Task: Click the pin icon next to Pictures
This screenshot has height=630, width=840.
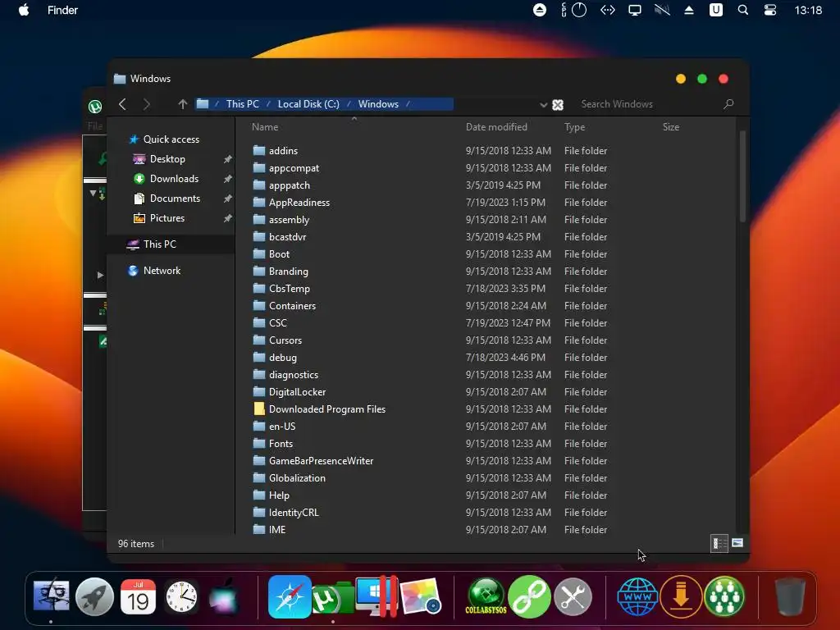Action: point(228,218)
